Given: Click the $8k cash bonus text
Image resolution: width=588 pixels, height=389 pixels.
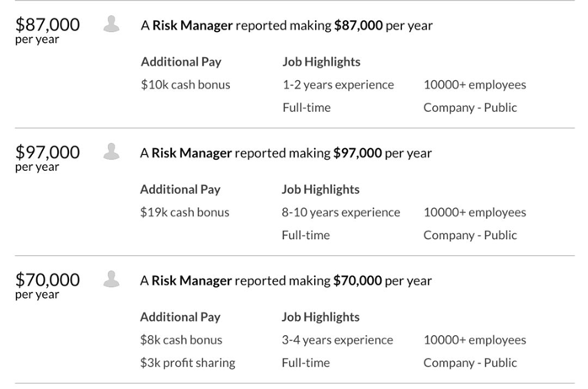Looking at the screenshot, I should (x=181, y=340).
